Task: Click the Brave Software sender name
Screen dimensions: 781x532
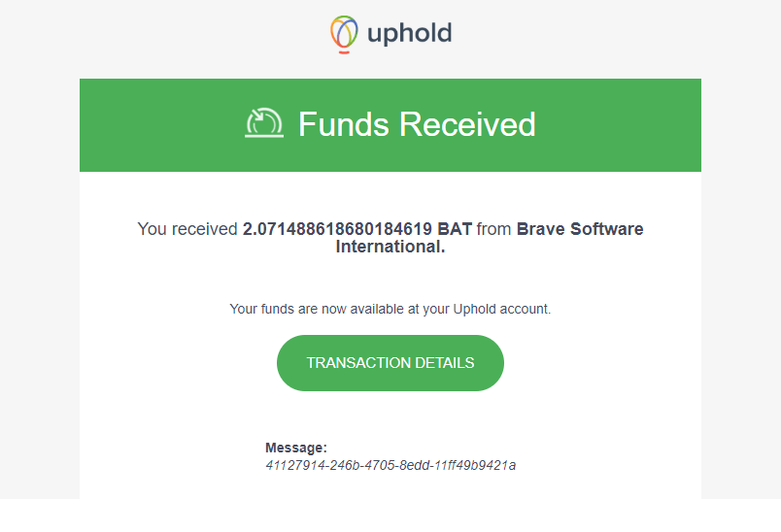Action: pos(580,229)
